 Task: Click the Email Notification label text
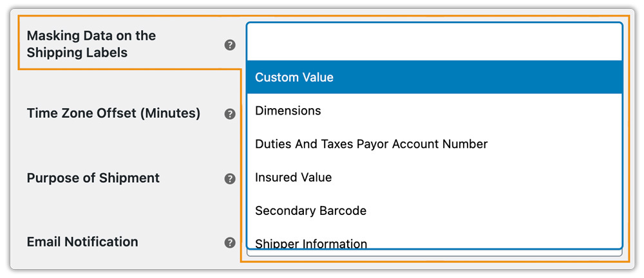tap(82, 242)
